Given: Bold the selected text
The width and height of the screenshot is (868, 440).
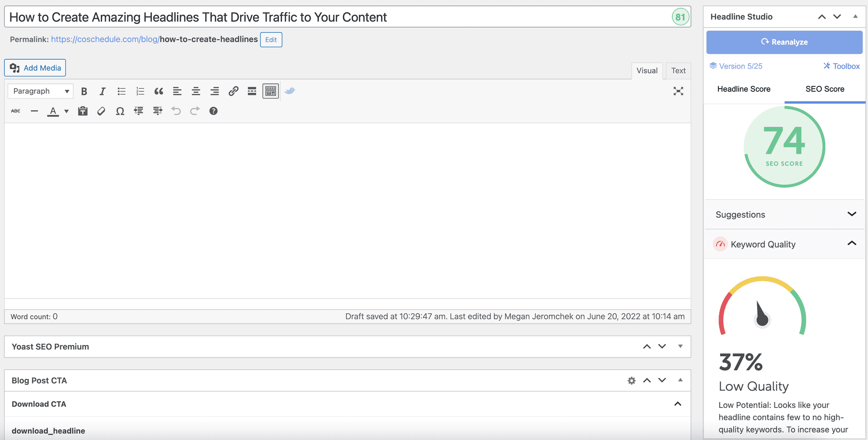Looking at the screenshot, I should click(84, 91).
